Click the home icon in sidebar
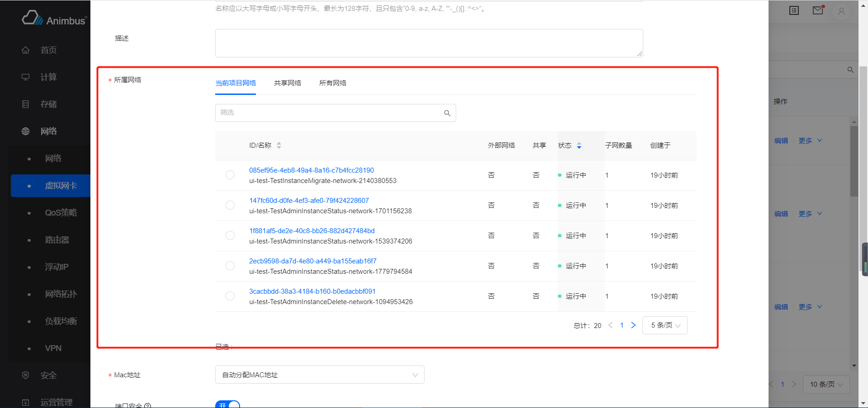Viewport: 868px width, 408px height. click(x=26, y=50)
